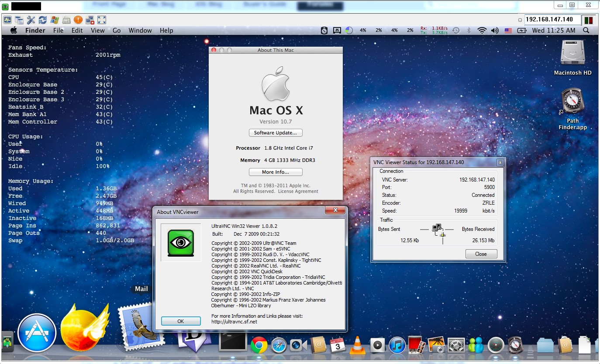Viewport: 600px width, 364px height.
Task: Toggle the Bluetooth menu bar icon
Action: click(469, 31)
